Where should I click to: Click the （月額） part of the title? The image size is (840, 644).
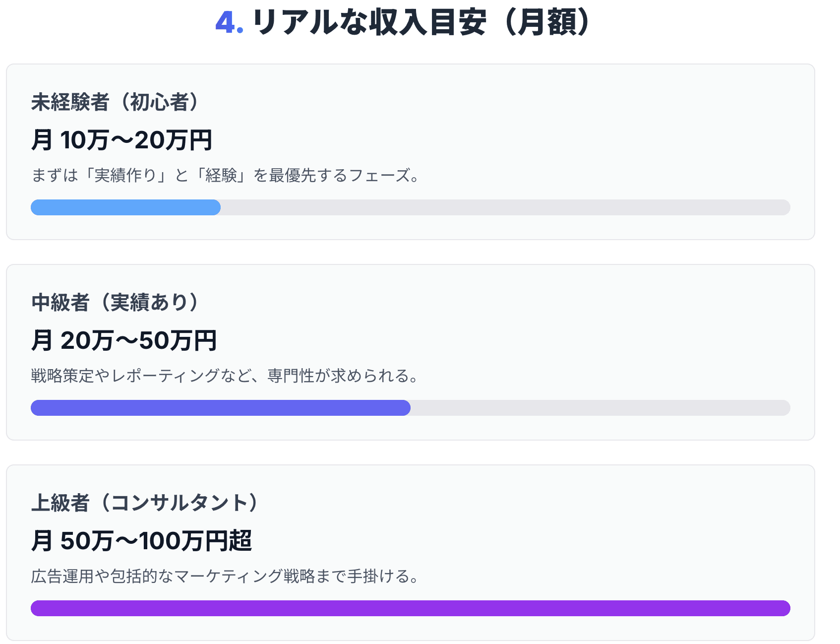tap(547, 23)
